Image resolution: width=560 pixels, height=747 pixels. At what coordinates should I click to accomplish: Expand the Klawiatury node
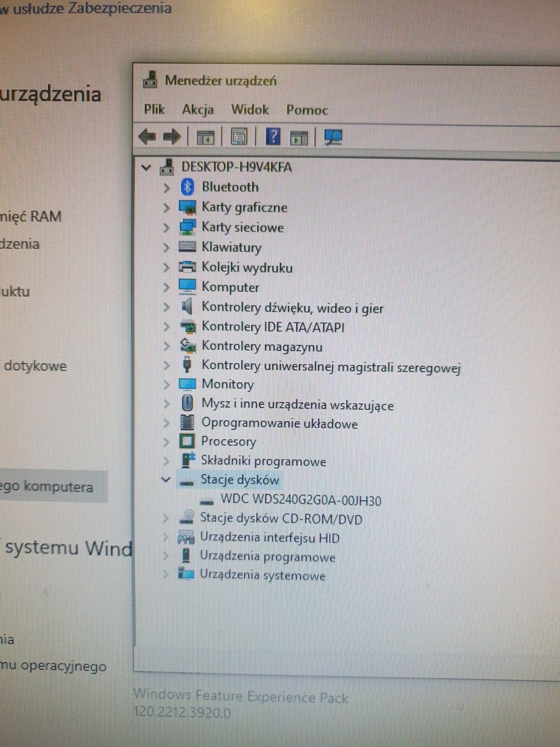click(166, 247)
